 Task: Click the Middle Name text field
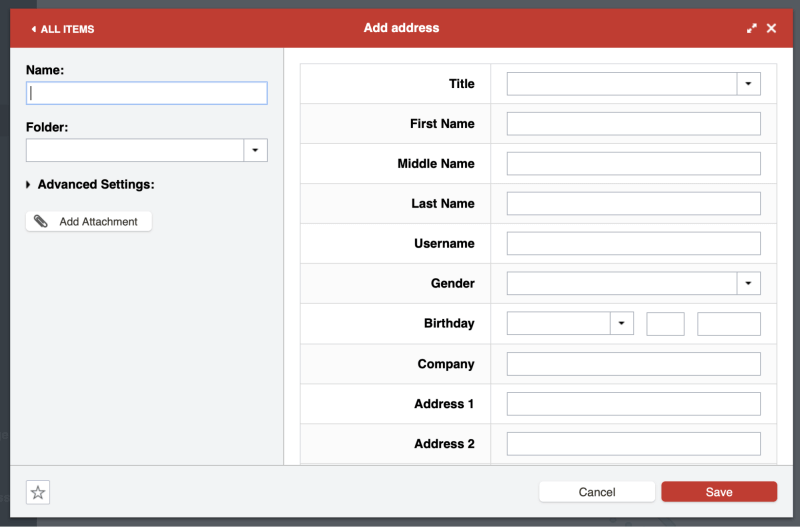[633, 164]
